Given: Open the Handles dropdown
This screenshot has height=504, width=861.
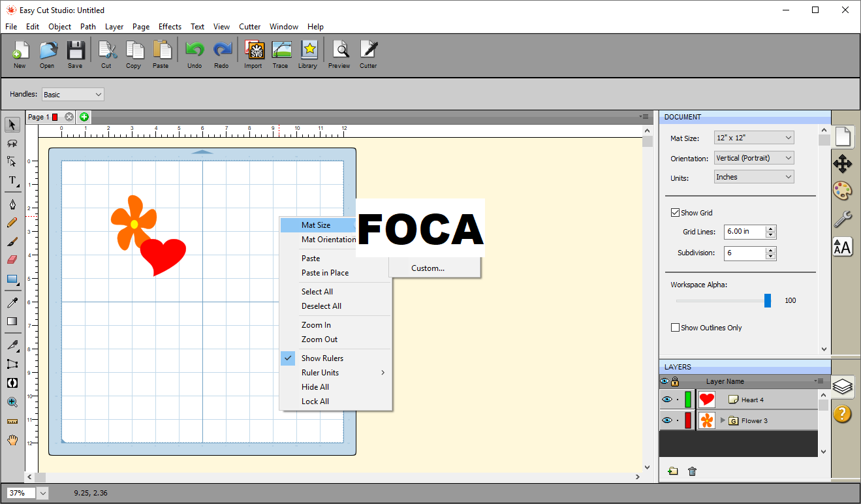Looking at the screenshot, I should tap(72, 95).
